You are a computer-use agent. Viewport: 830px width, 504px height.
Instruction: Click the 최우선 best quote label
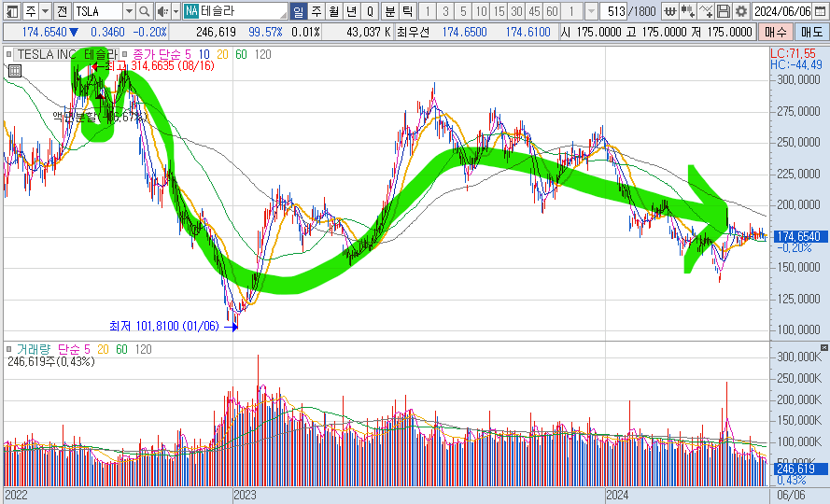pyautogui.click(x=414, y=33)
